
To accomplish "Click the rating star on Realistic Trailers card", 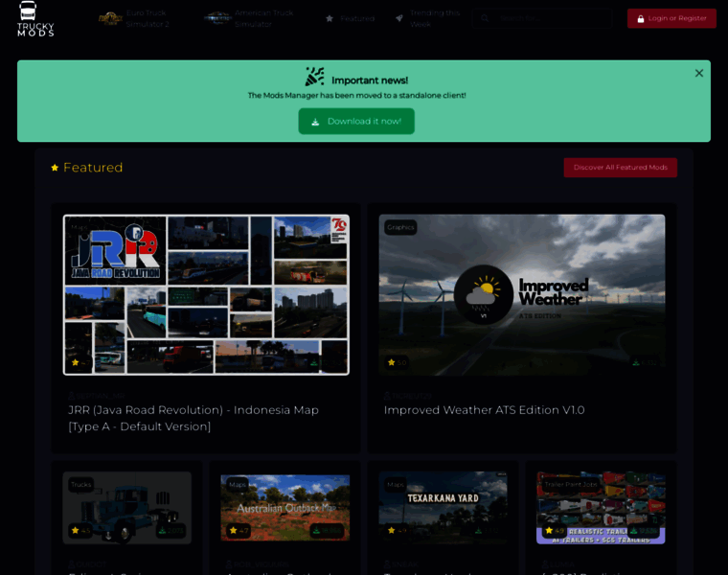I will tap(549, 530).
